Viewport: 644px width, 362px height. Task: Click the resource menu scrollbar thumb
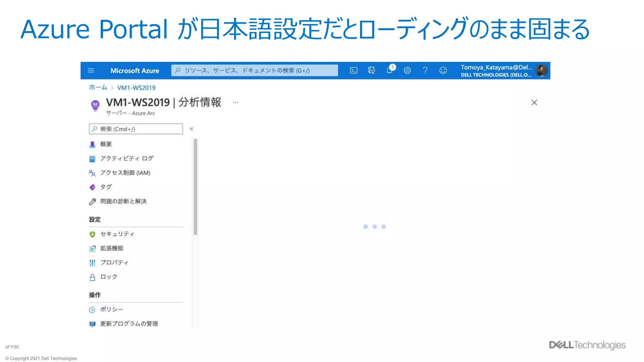coord(195,187)
